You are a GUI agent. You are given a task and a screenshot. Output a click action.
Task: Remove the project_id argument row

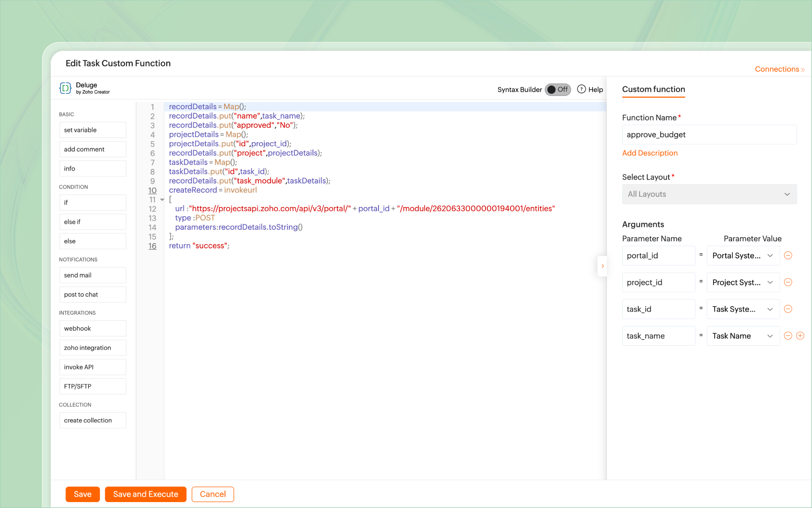(788, 282)
